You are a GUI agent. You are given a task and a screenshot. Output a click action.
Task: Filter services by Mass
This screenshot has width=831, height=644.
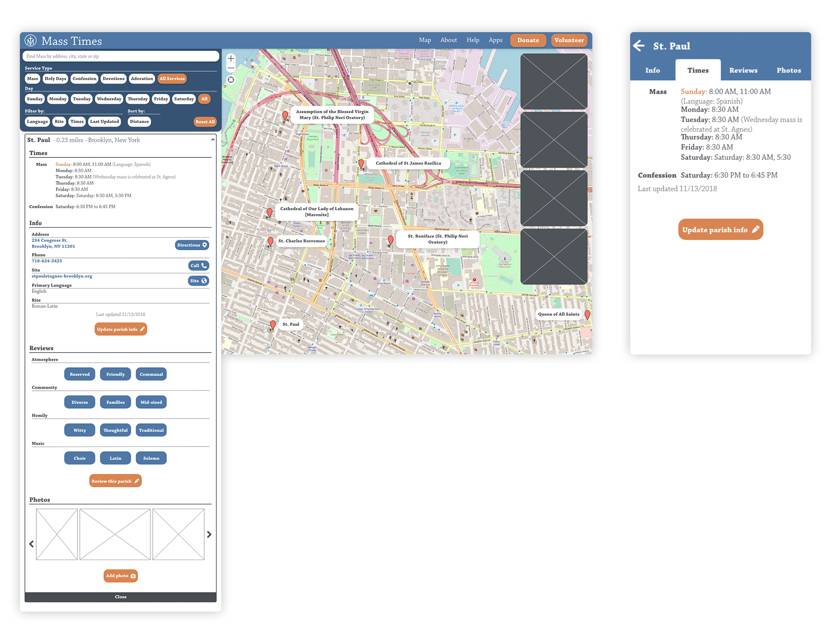33,79
